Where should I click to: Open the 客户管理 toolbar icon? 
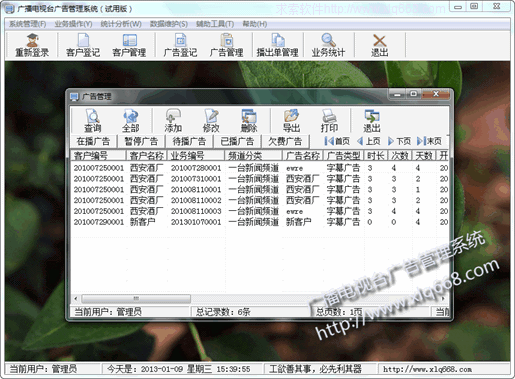click(129, 45)
